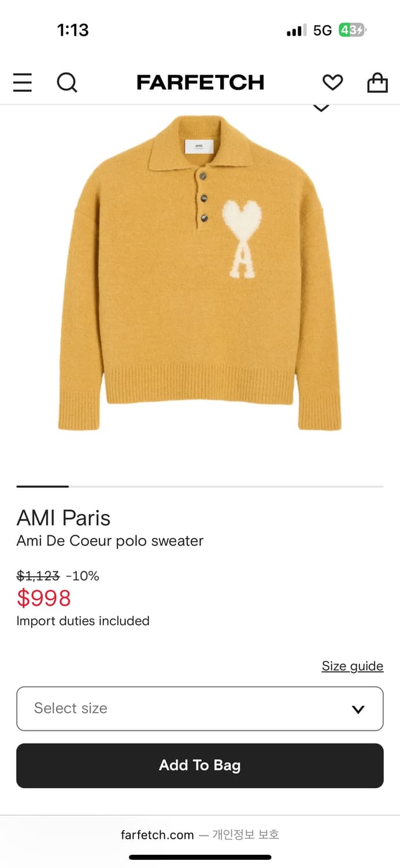This screenshot has height=868, width=400.
Task: Open the AMI Paris brand link
Action: coord(64,518)
